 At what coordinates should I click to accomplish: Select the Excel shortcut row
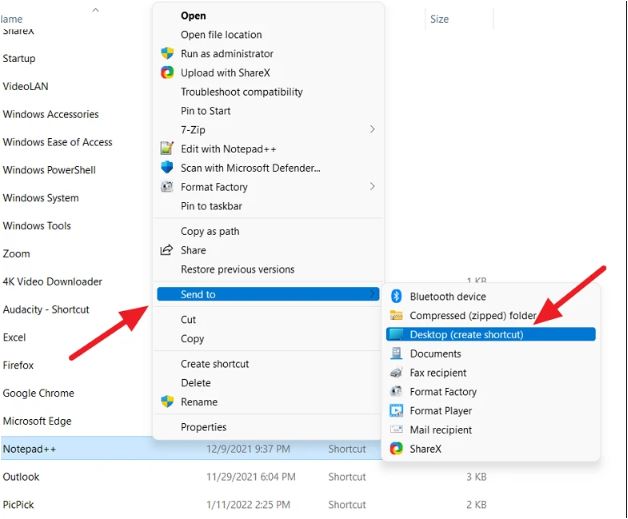coord(14,338)
